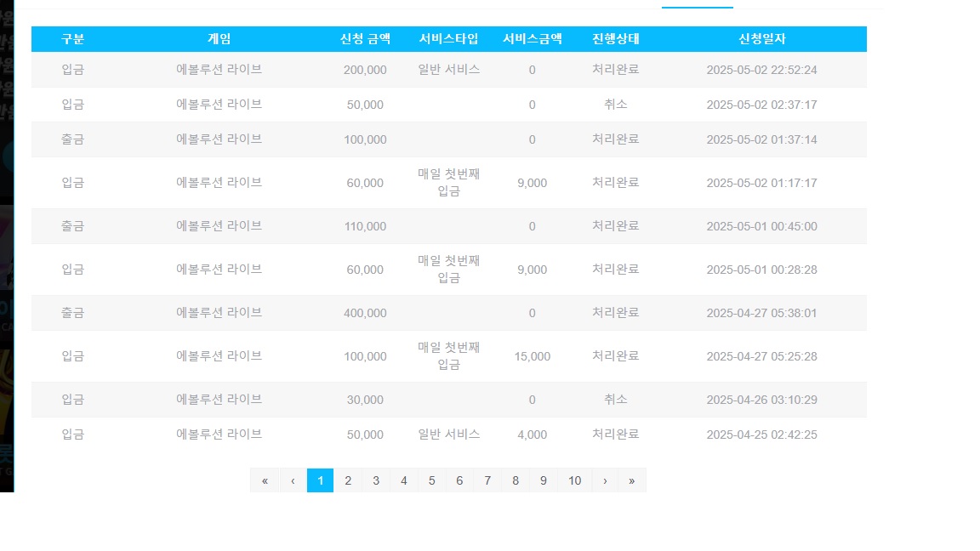
Task: Click 에볼루션 라이브 in 2025-05-02 22:52:24 row
Action: (219, 70)
